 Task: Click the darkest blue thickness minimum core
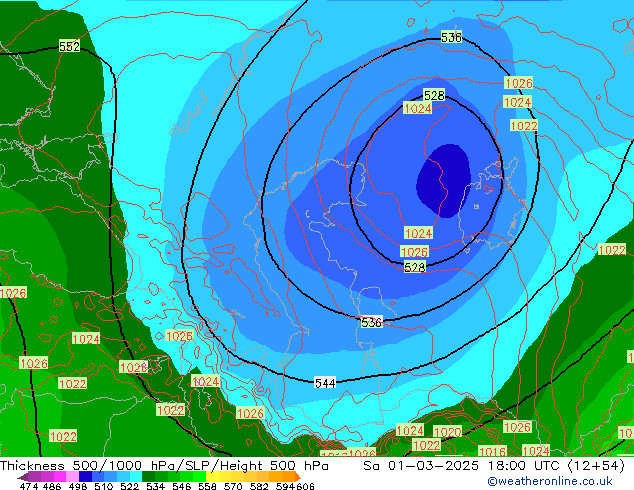(444, 181)
